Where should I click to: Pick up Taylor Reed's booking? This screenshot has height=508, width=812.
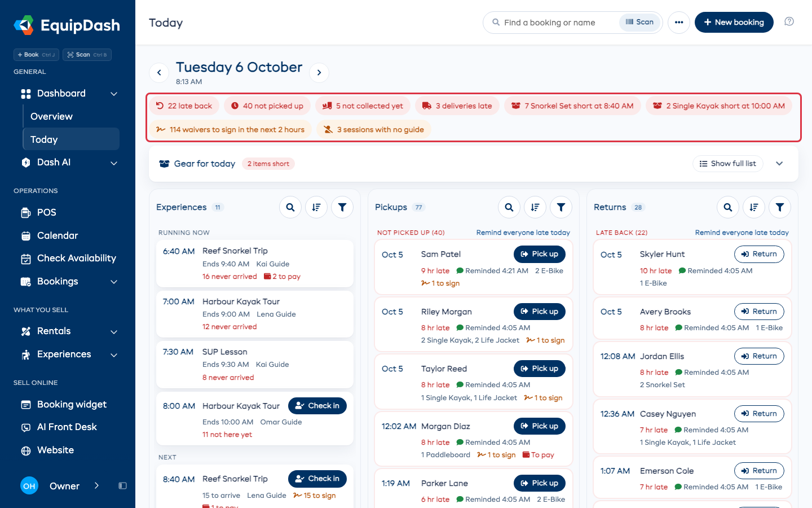(540, 369)
